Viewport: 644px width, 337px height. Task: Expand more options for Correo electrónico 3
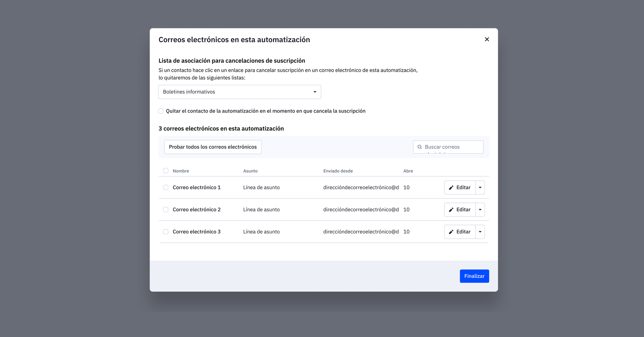(480, 232)
